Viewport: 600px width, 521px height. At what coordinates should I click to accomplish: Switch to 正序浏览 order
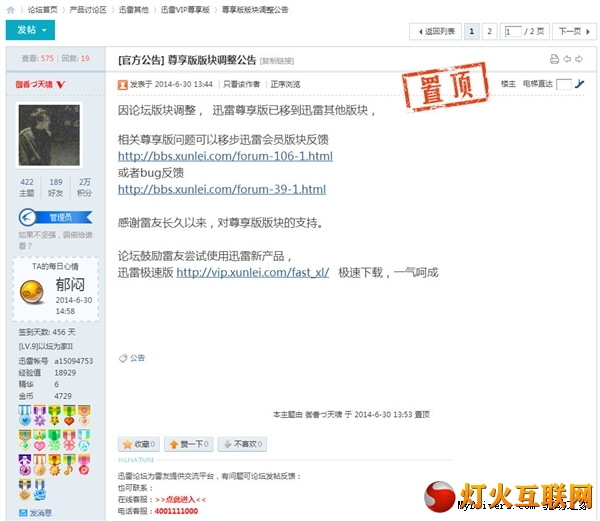(285, 84)
